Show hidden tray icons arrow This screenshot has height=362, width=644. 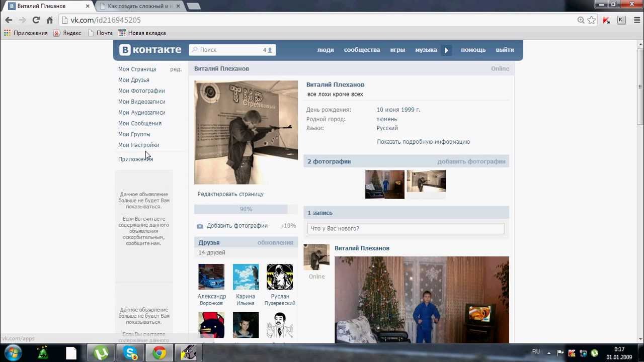click(549, 353)
